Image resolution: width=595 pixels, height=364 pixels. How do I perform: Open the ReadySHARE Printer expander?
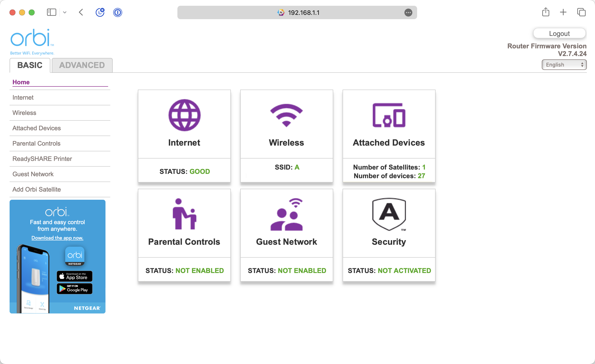(x=42, y=159)
